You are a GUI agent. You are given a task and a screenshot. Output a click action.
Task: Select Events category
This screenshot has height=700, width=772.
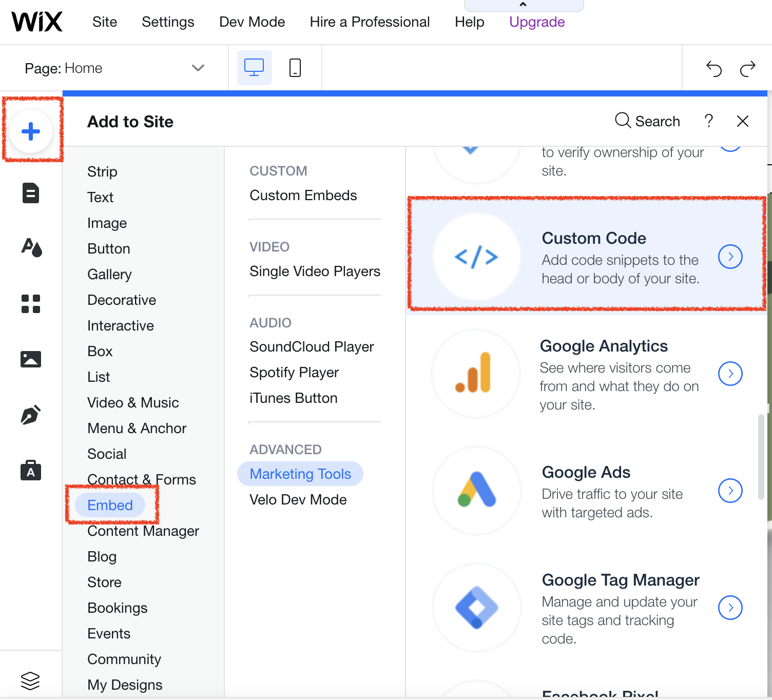tap(109, 633)
